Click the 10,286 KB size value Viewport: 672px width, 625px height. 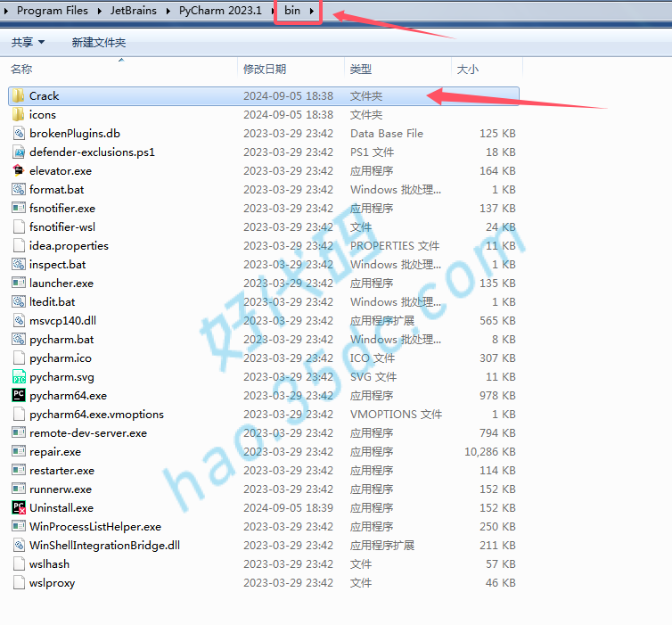[x=490, y=451]
